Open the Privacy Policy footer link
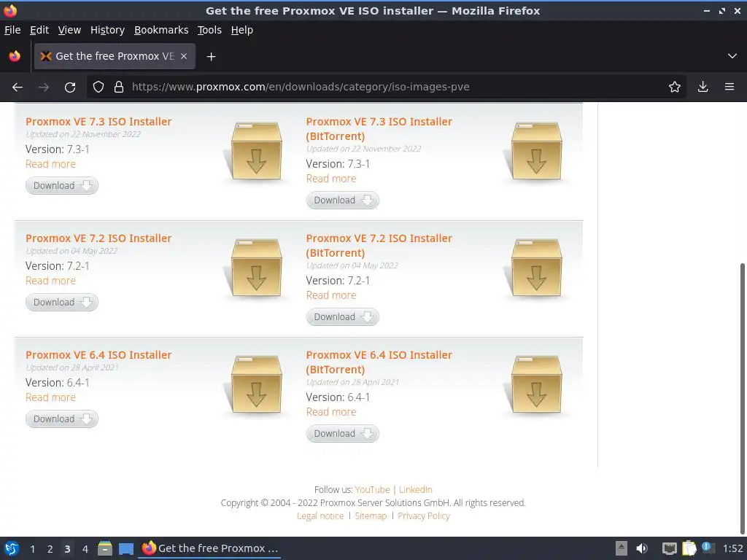The width and height of the screenshot is (747, 560). coord(424,516)
